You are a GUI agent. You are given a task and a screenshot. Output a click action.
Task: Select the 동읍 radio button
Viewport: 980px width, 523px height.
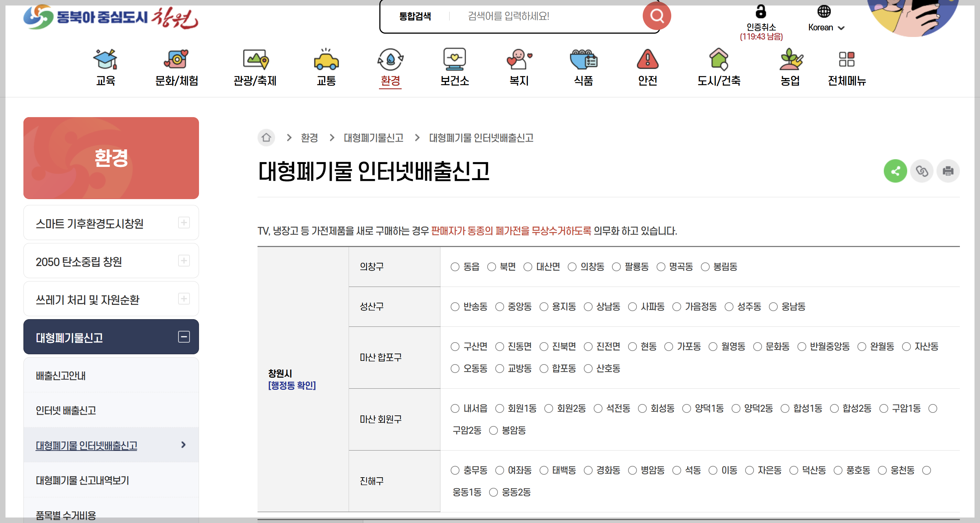455,267
